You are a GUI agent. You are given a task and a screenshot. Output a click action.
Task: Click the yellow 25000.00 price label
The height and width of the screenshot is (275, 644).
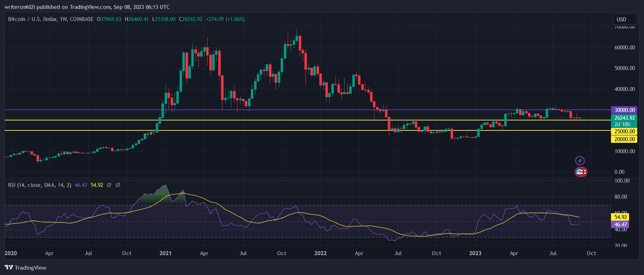click(x=624, y=131)
